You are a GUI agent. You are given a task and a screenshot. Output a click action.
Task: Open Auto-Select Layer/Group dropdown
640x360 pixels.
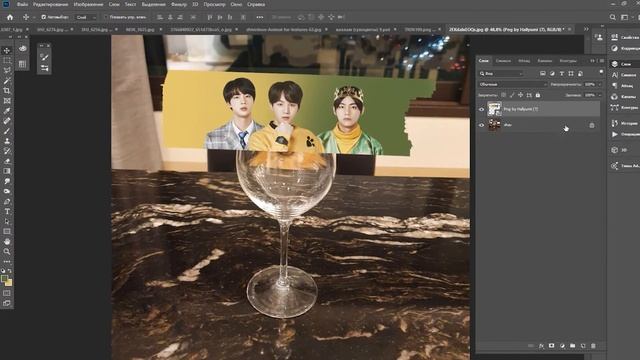pyautogui.click(x=86, y=17)
